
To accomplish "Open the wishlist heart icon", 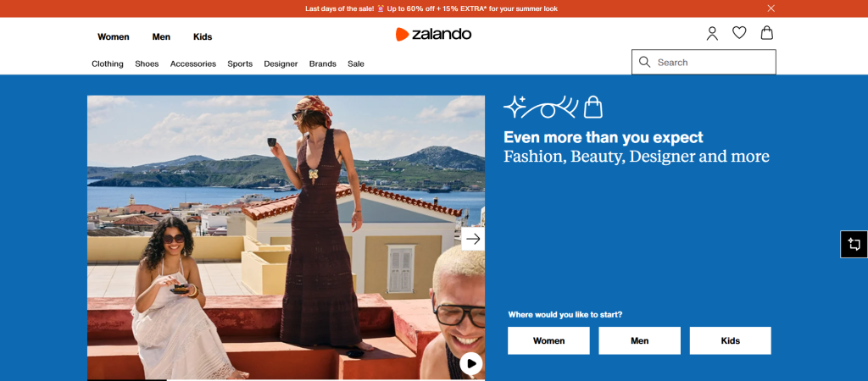I will [739, 33].
